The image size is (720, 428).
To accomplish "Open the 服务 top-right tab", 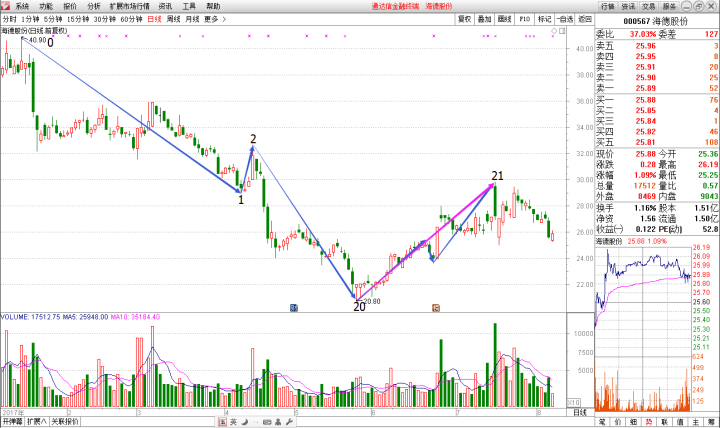I will tap(669, 6).
